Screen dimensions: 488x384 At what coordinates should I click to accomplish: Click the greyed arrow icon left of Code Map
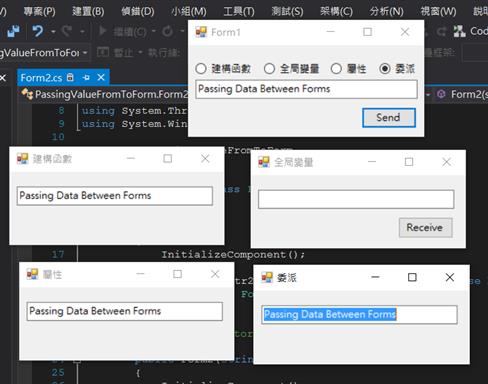tap(441, 32)
